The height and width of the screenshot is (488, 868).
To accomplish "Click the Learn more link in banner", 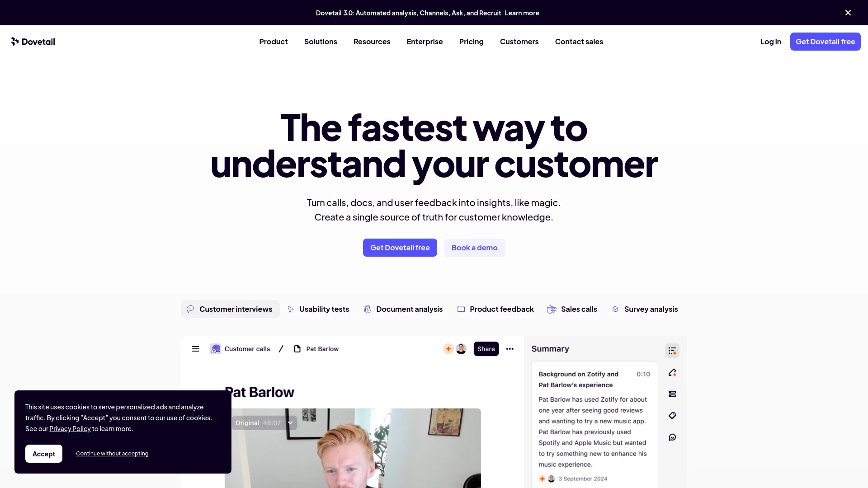I will pos(522,13).
